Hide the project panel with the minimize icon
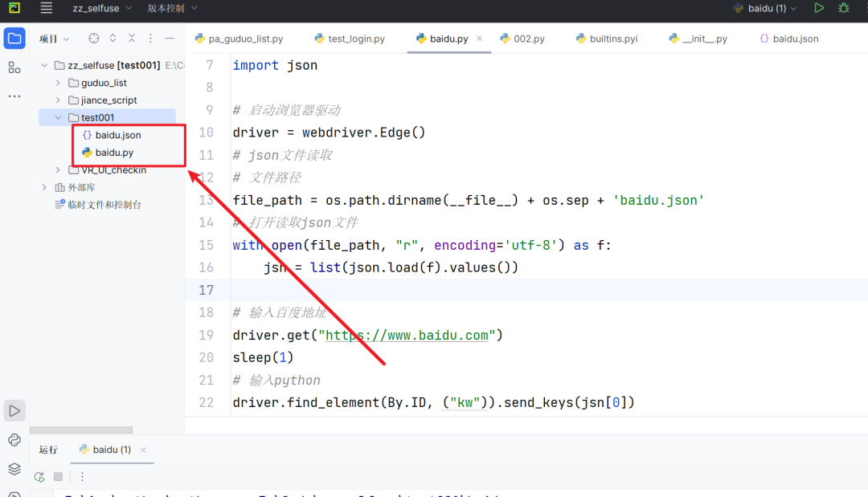 click(168, 38)
